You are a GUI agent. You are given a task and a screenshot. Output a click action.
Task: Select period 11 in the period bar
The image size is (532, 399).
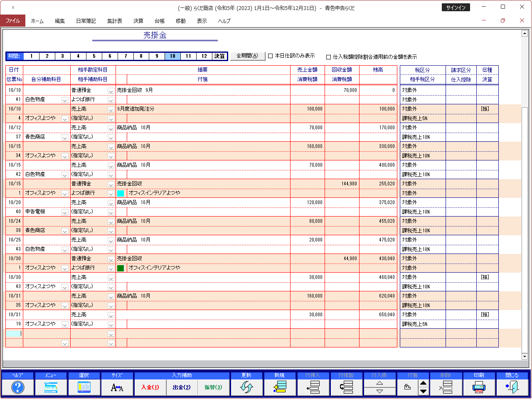[x=188, y=56]
